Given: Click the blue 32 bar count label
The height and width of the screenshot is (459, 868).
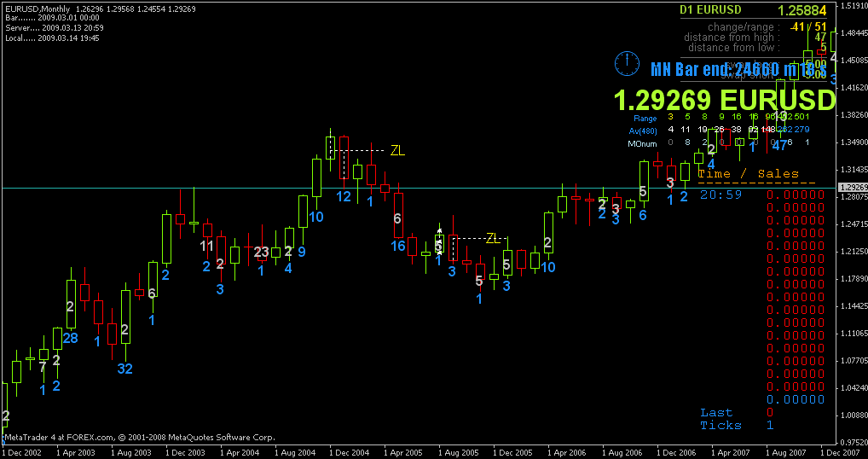Looking at the screenshot, I should pyautogui.click(x=125, y=369).
